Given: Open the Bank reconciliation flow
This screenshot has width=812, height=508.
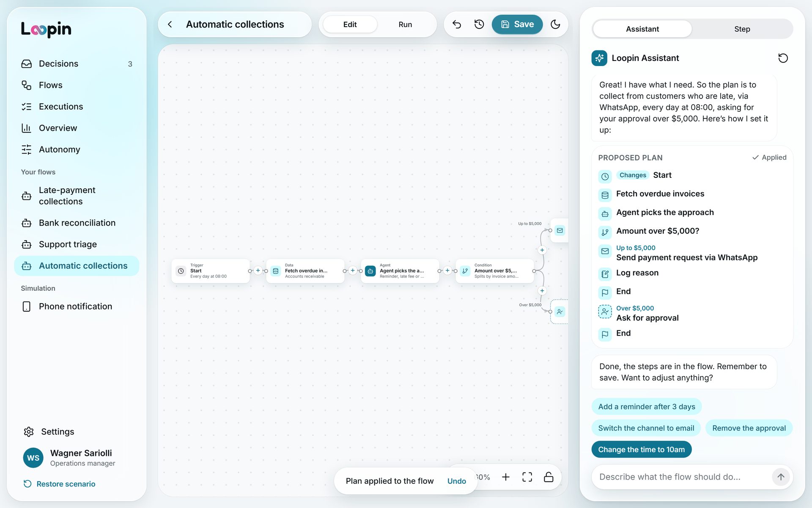Looking at the screenshot, I should coord(77,223).
